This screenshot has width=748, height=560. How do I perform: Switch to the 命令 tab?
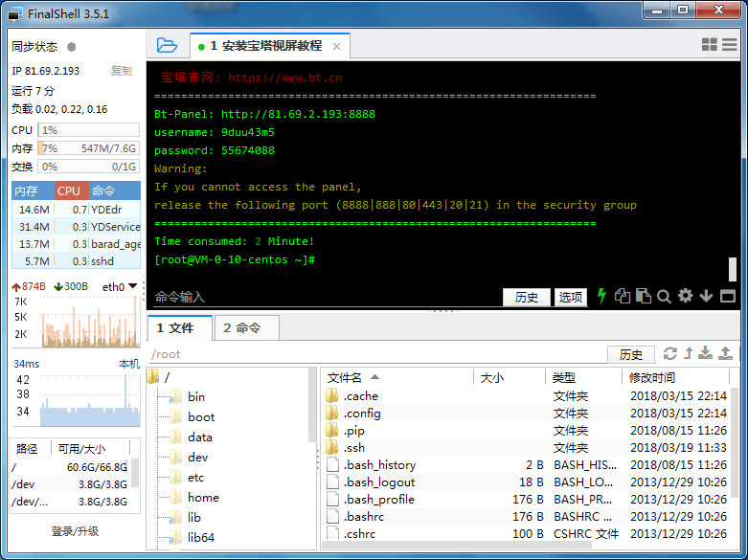click(247, 328)
